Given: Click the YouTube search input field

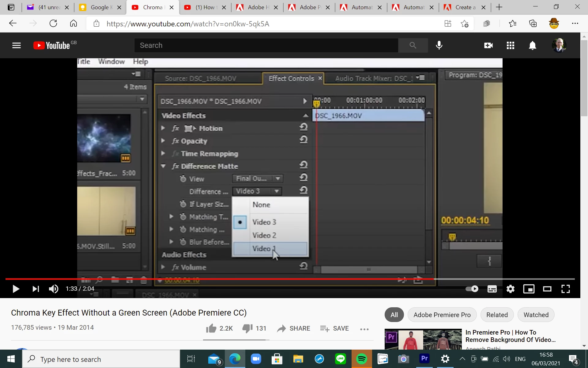Looking at the screenshot, I should 266,45.
